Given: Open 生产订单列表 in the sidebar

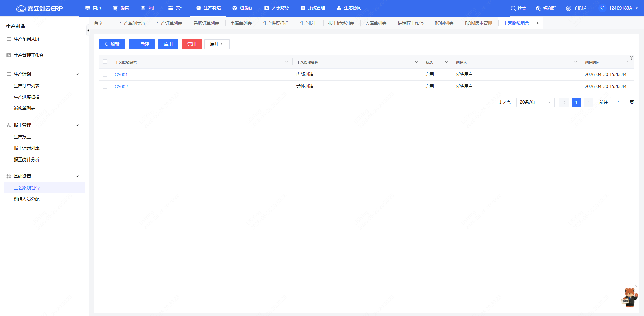Looking at the screenshot, I should [x=26, y=86].
